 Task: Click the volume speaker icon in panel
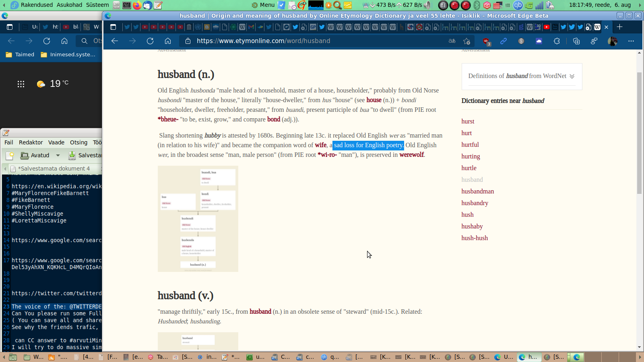(427, 5)
